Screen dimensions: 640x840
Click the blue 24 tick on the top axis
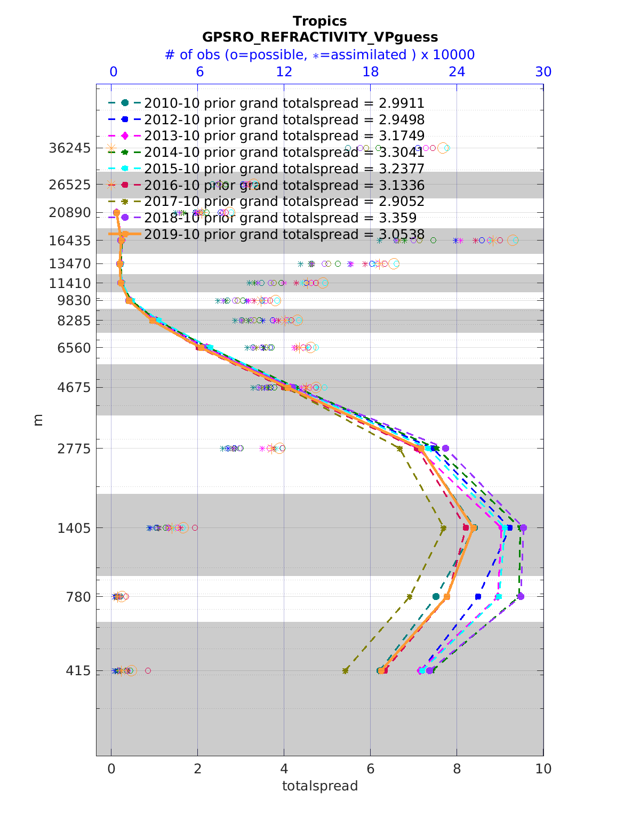point(457,71)
